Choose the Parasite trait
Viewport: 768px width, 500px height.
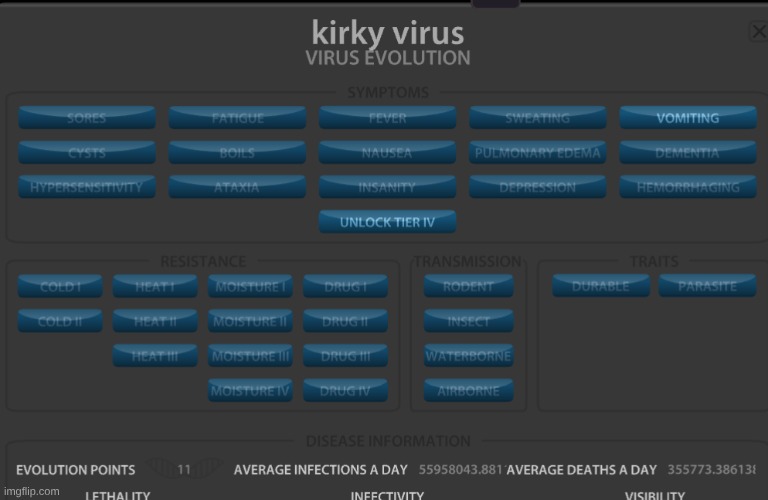[x=707, y=286]
